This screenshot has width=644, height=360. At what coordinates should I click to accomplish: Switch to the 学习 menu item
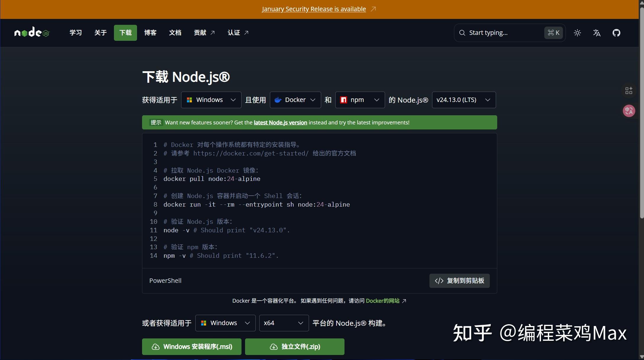coord(75,33)
